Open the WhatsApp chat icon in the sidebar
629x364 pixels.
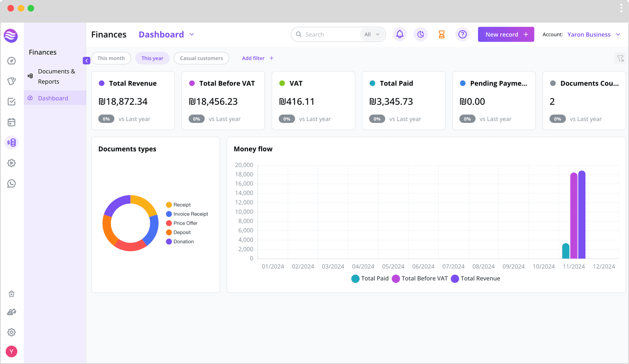click(x=12, y=183)
